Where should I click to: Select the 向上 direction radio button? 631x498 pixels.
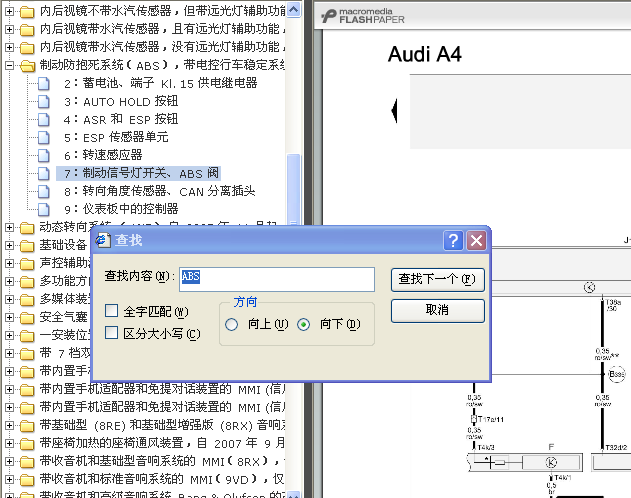231,324
